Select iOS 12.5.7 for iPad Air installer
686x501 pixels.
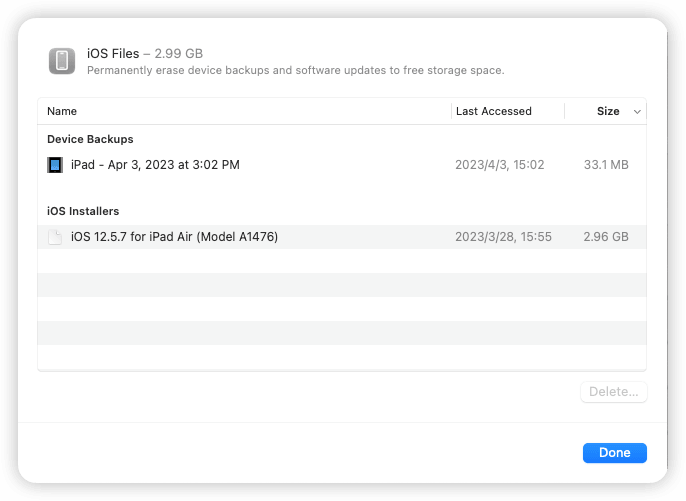(x=174, y=237)
